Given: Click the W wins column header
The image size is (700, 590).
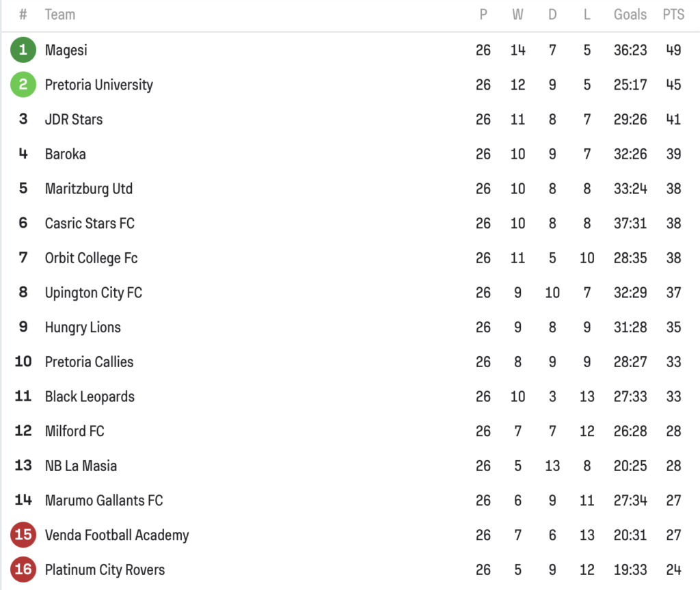Looking at the screenshot, I should pos(517,14).
